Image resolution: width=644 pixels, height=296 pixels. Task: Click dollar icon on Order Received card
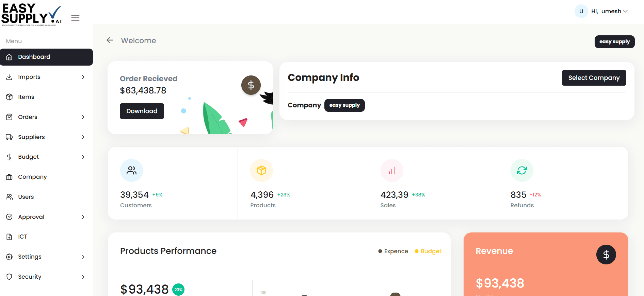point(251,85)
